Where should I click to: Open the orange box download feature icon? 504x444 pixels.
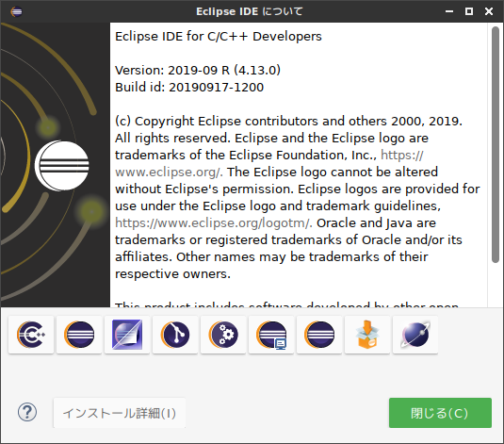[x=367, y=335]
